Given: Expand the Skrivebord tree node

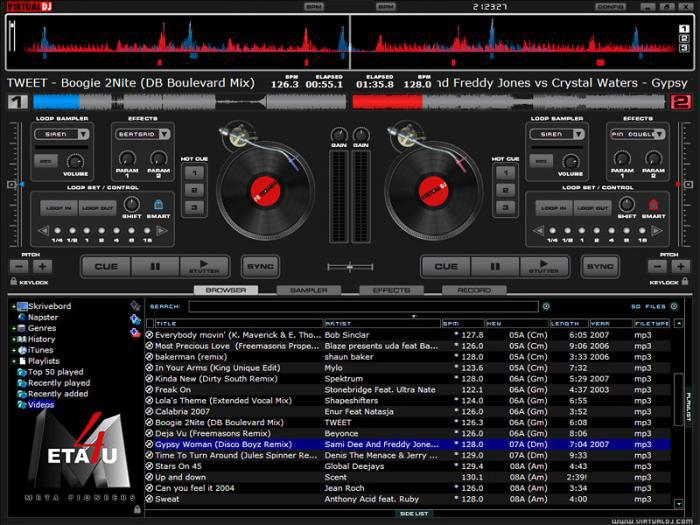Looking at the screenshot, I should [x=13, y=306].
